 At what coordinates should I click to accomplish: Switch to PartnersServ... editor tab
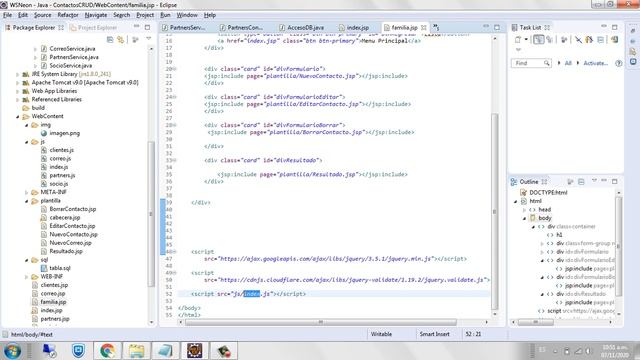pyautogui.click(x=184, y=28)
